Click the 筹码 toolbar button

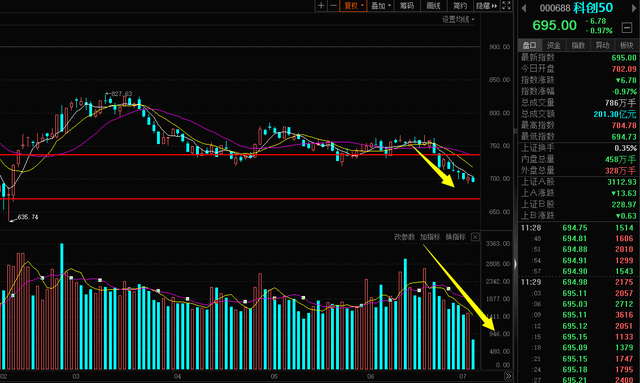pyautogui.click(x=407, y=6)
